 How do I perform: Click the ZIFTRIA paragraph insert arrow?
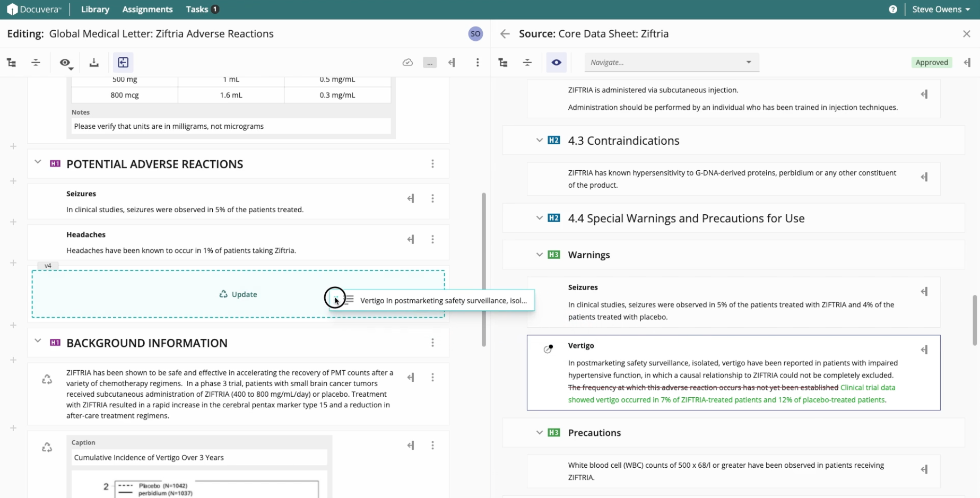point(411,377)
